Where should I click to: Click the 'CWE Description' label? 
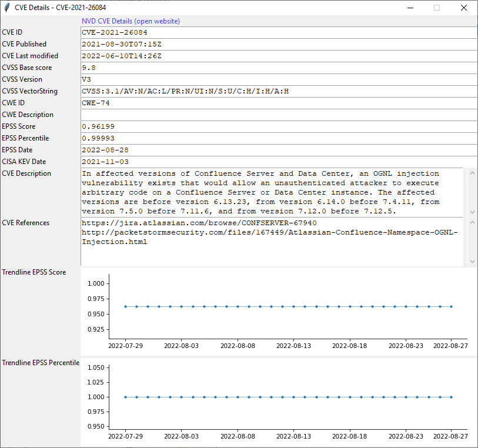[28, 115]
